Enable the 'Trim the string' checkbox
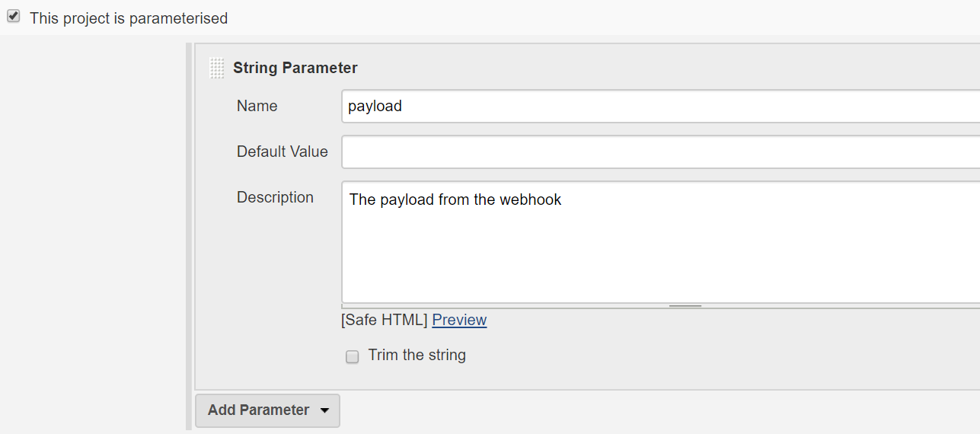This screenshot has width=980, height=434. (x=352, y=356)
